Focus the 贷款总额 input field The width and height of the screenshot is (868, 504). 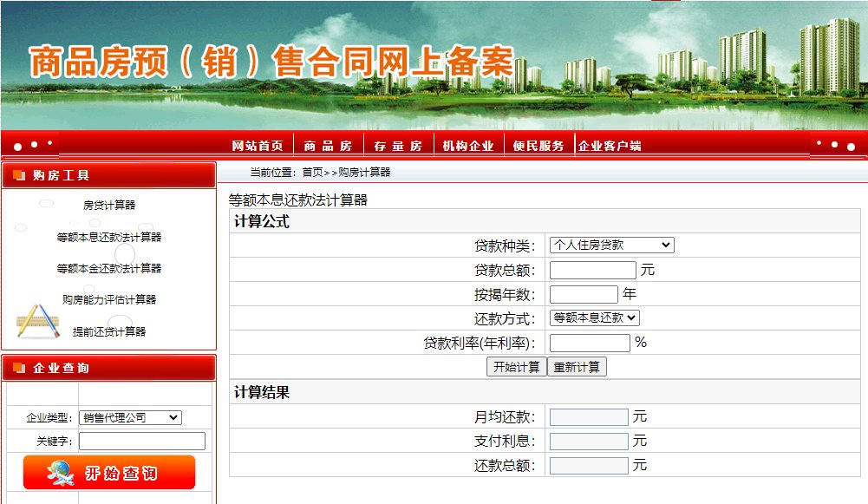[592, 270]
